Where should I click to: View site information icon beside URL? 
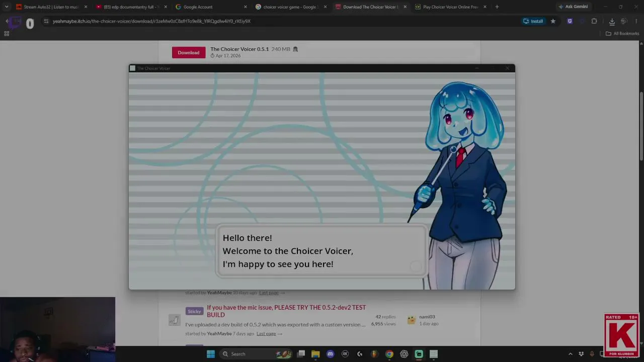point(46,21)
